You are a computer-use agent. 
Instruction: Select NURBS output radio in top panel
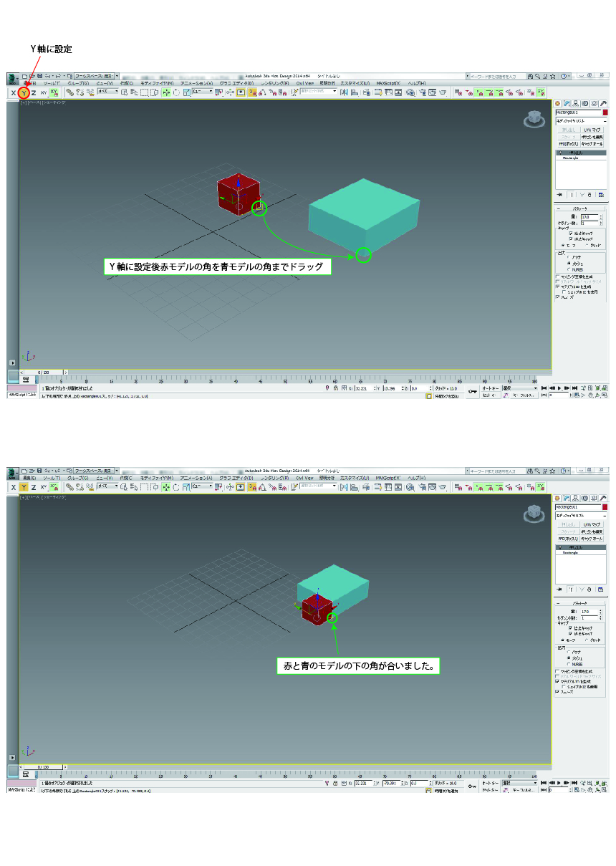coord(569,270)
